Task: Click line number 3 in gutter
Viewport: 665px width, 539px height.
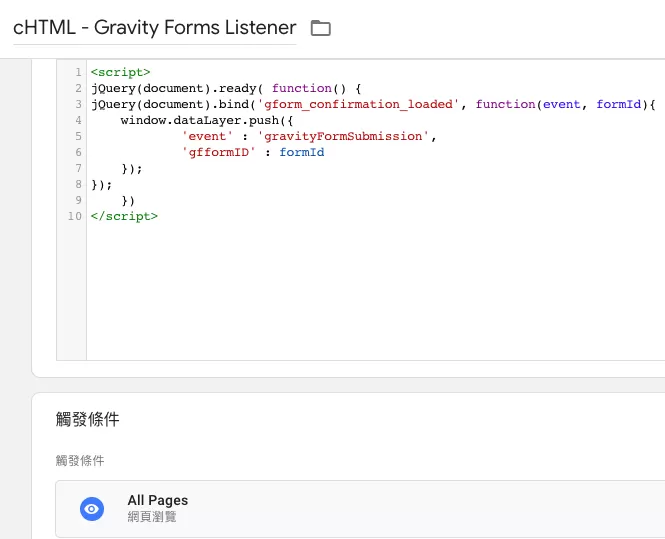Action: click(78, 104)
